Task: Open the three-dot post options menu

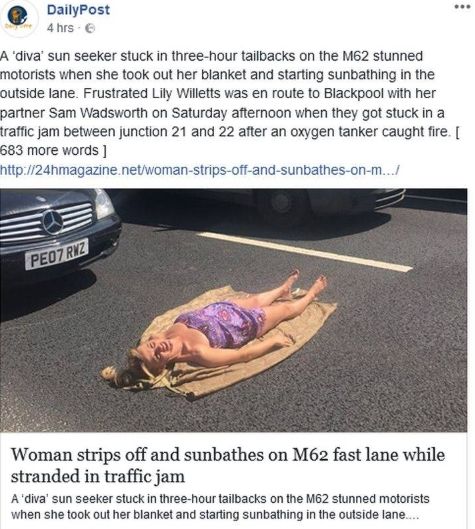Action: coord(462,7)
